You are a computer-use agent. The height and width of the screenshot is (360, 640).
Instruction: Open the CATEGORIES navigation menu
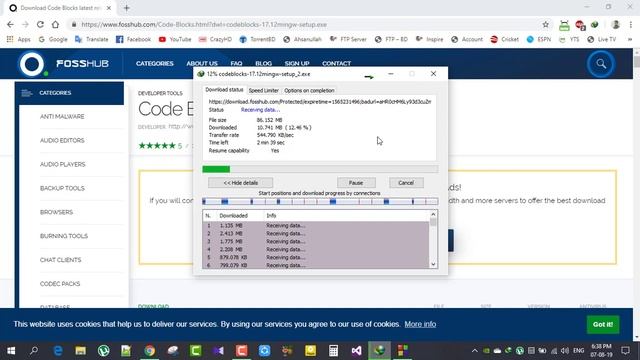click(x=155, y=63)
